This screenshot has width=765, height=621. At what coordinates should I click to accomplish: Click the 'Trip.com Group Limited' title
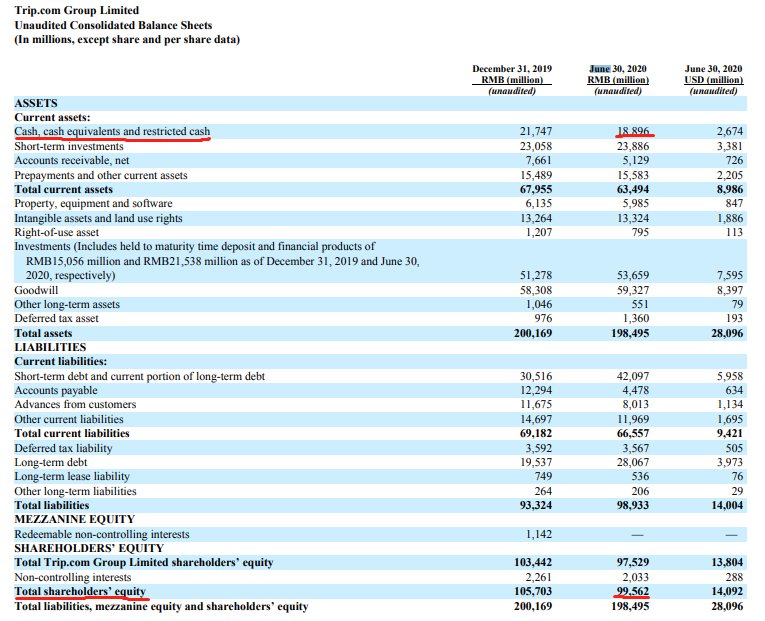click(77, 10)
